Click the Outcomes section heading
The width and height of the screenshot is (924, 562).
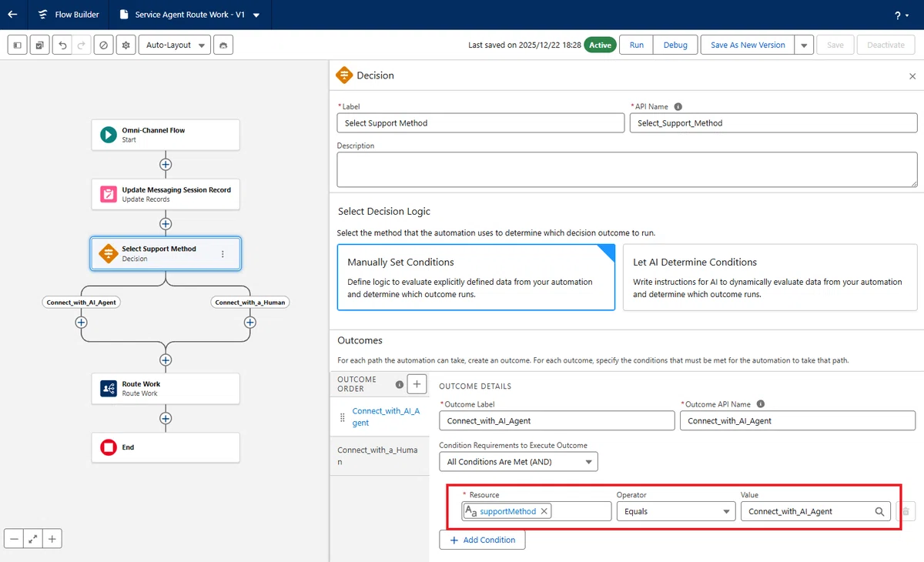(x=360, y=340)
